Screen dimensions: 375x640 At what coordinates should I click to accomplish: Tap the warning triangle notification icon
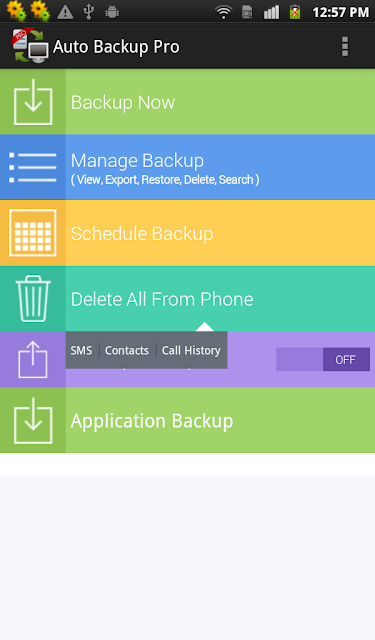pos(65,12)
